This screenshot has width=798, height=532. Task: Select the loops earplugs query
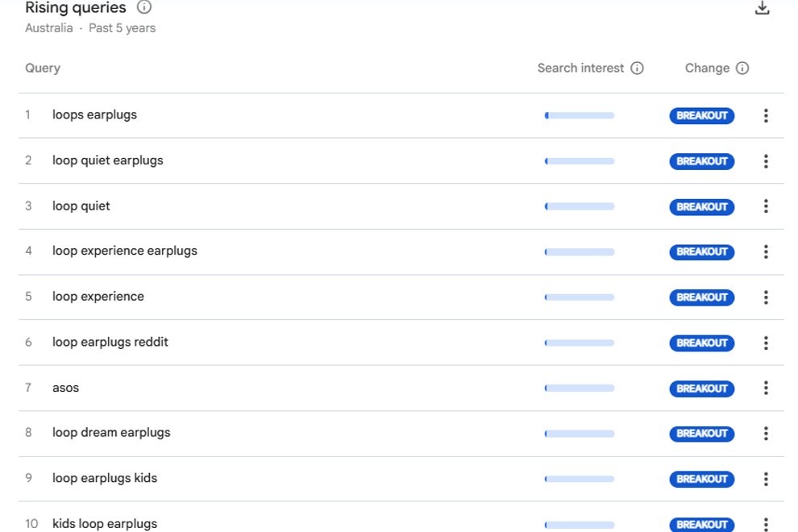(94, 115)
